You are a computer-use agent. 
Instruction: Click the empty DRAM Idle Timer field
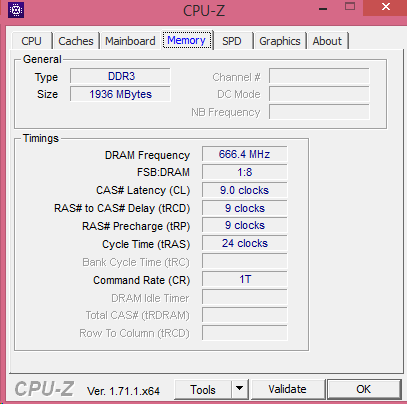244,297
